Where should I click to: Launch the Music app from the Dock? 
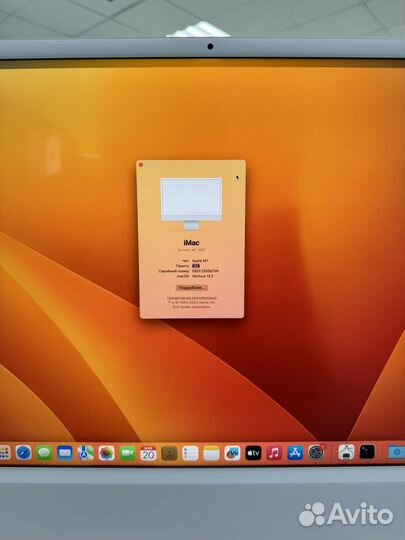pyautogui.click(x=274, y=453)
